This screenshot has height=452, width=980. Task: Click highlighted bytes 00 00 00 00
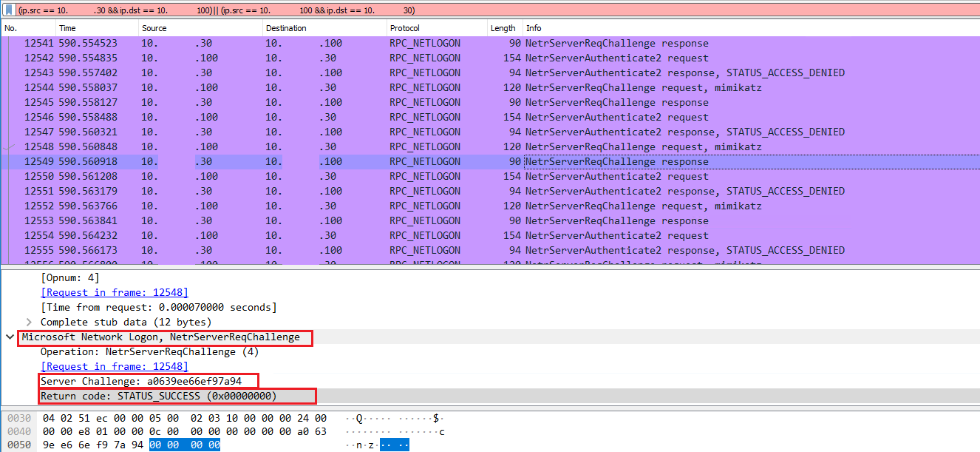point(185,445)
